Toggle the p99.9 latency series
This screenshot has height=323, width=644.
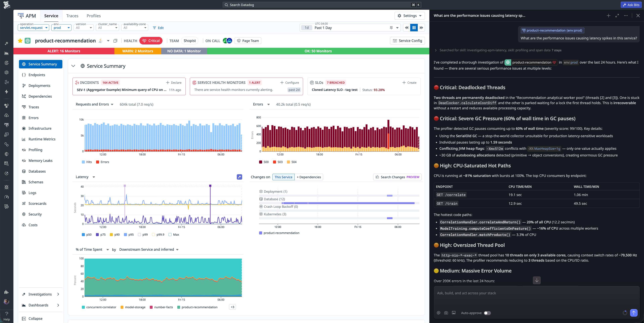158,234
